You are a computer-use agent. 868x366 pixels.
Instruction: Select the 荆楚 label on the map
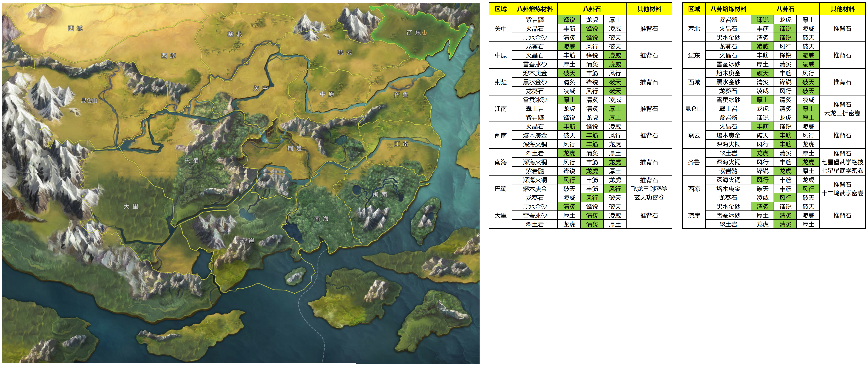pyautogui.click(x=294, y=148)
